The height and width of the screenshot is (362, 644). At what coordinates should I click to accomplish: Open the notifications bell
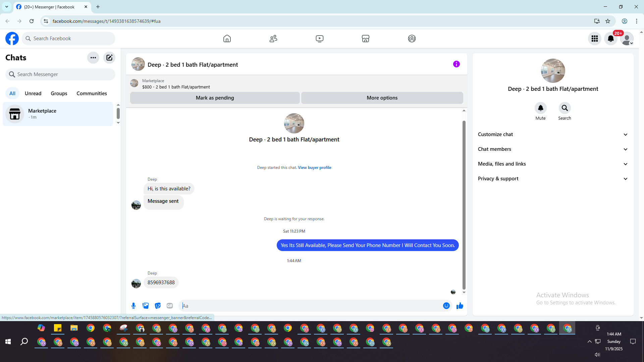pos(610,39)
